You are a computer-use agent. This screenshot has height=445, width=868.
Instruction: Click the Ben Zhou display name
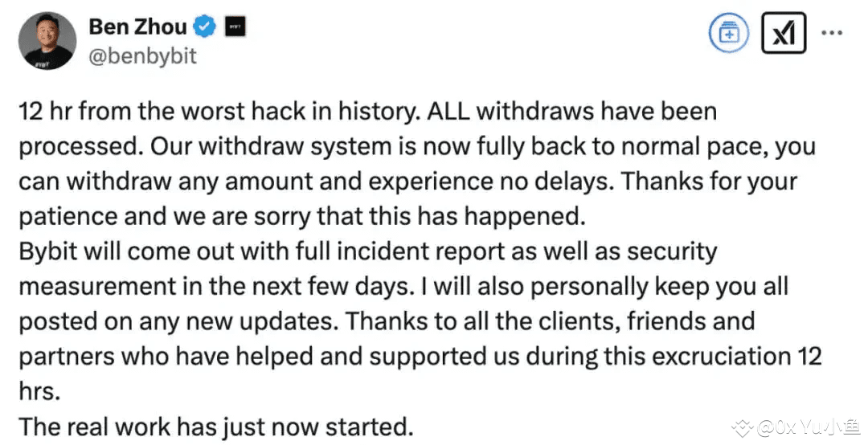(138, 27)
